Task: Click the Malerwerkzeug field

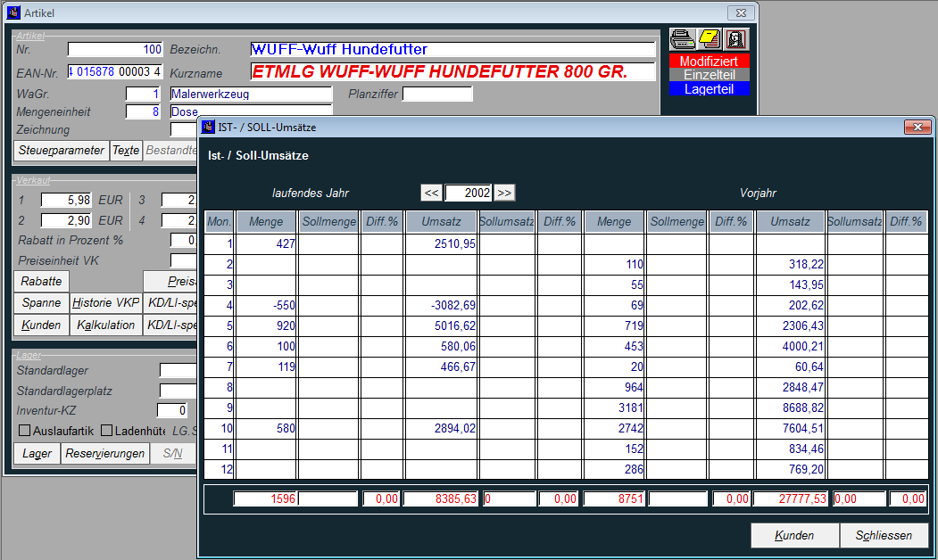Action: click(x=251, y=94)
